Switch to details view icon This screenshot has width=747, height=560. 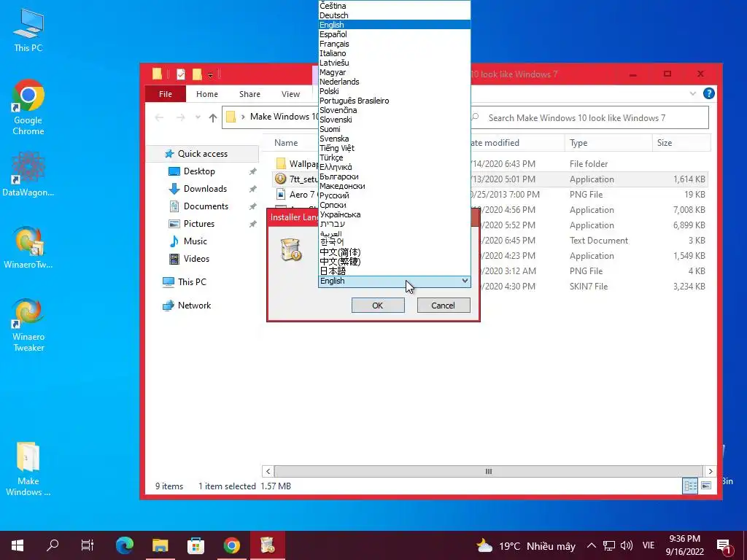pyautogui.click(x=690, y=486)
